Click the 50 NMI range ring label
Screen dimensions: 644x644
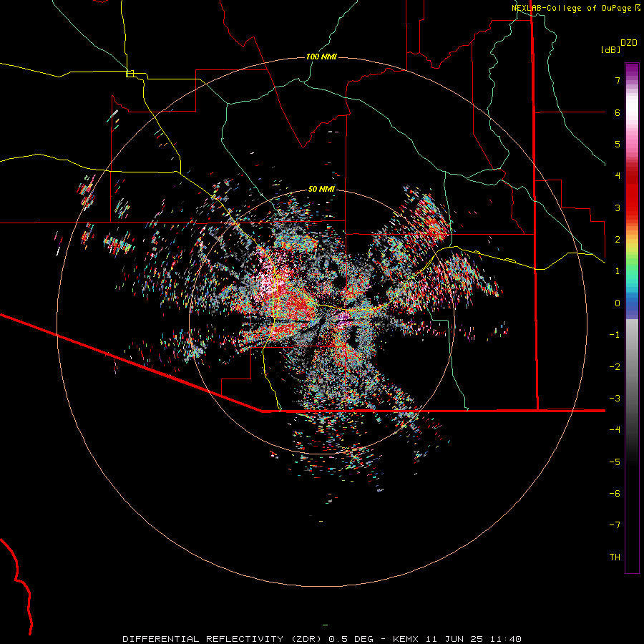pos(321,189)
